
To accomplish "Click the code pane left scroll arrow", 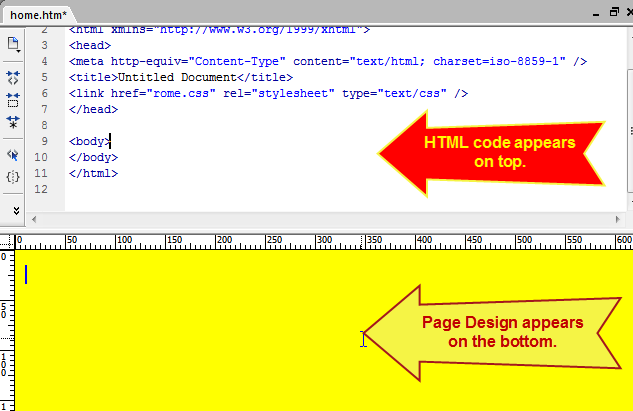I will 35,218.
